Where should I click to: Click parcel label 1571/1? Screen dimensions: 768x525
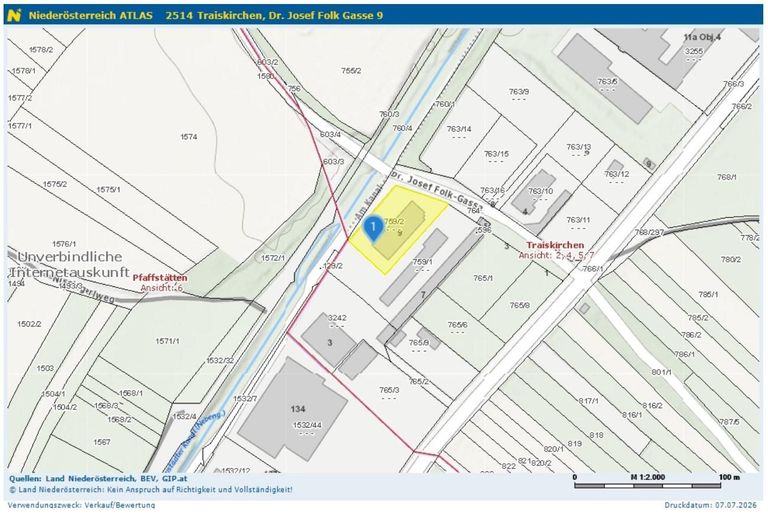tap(168, 340)
